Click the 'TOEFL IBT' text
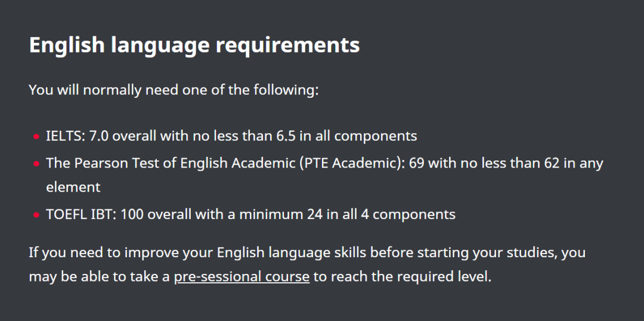Screen dimensions: 644x321 pyautogui.click(x=80, y=214)
